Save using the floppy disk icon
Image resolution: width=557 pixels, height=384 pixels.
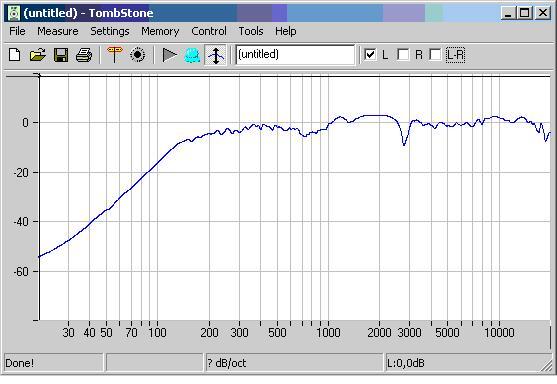point(61,55)
